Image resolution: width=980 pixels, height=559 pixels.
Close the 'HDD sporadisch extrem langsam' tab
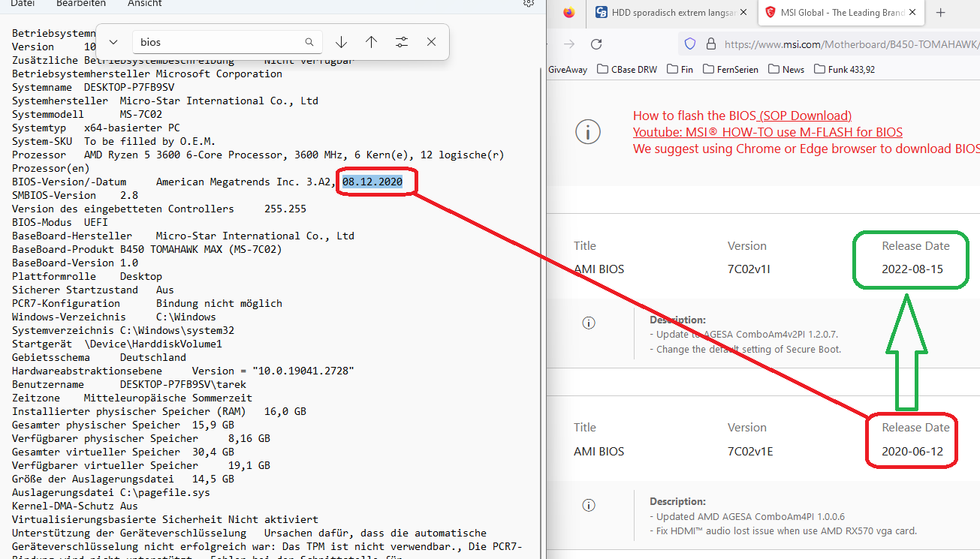(x=743, y=13)
